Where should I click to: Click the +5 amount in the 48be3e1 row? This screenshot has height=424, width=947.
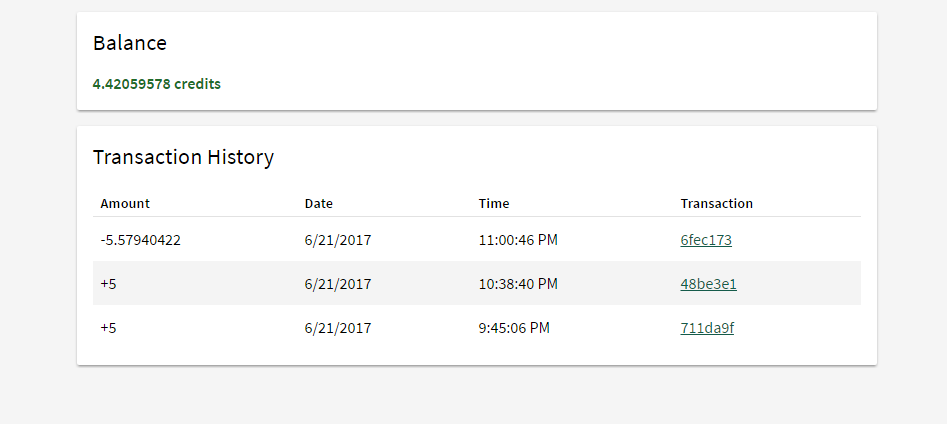[x=109, y=284]
